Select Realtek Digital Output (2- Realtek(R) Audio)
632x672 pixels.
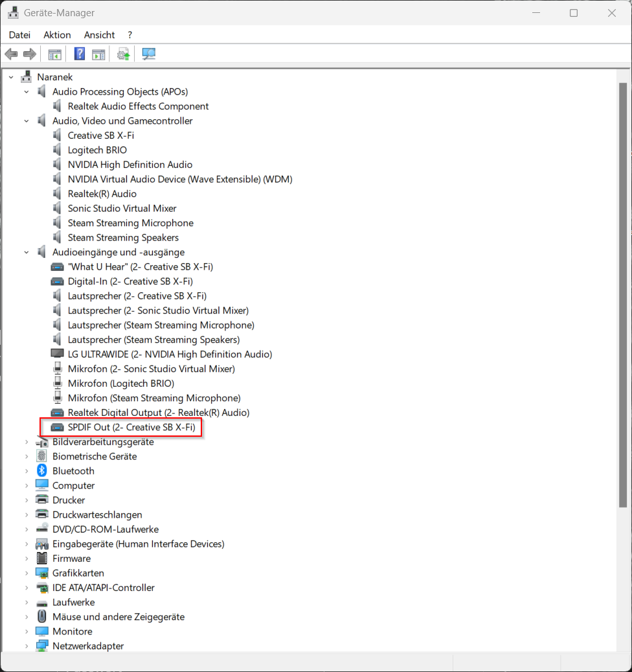(159, 412)
